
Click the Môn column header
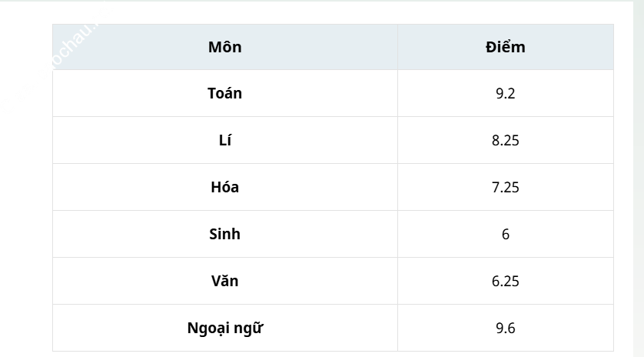(224, 47)
